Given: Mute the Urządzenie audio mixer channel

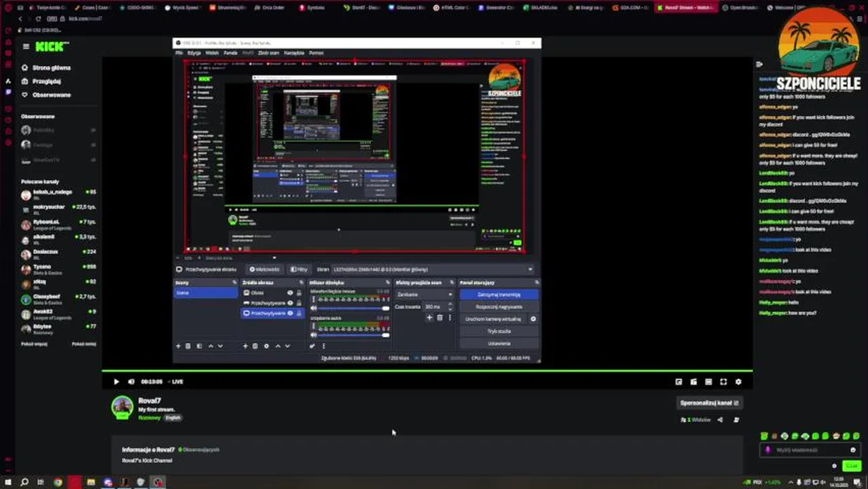Looking at the screenshot, I should pos(314,335).
